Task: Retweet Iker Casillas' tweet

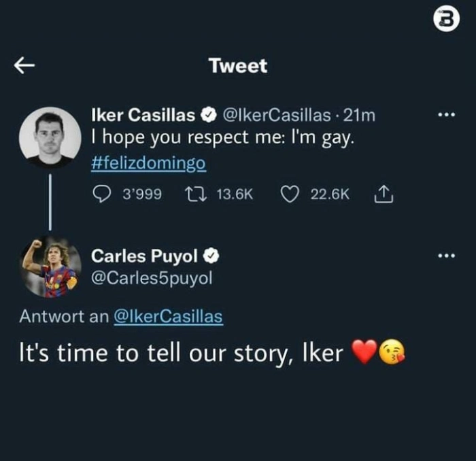Action: (x=194, y=194)
